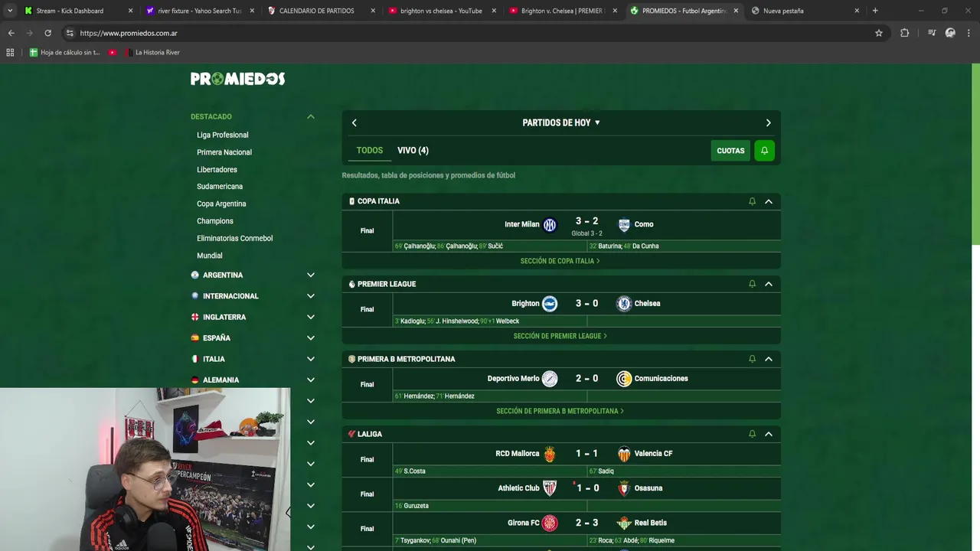The width and height of the screenshot is (980, 551).
Task: Open Mundial in sidebar
Action: 209,256
